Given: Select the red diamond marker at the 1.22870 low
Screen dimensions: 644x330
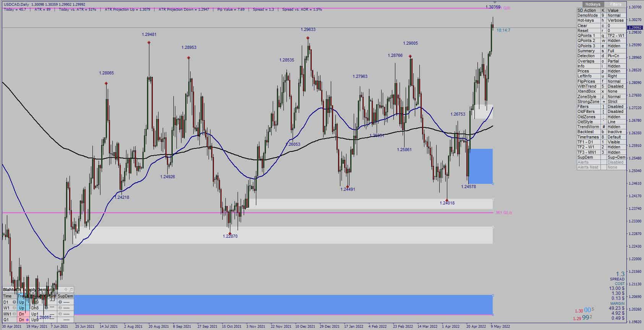Looking at the screenshot, I should 230,233.
